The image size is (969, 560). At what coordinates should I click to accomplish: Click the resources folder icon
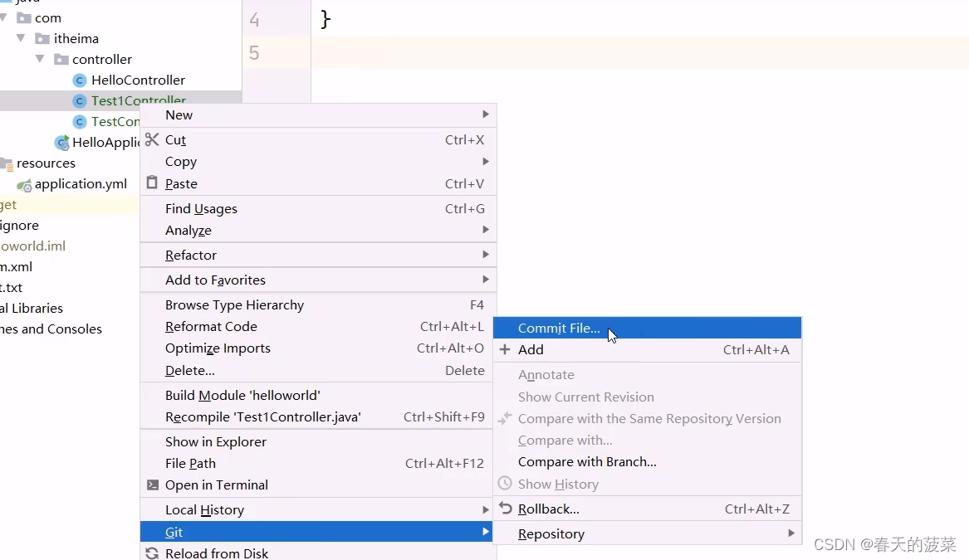pos(8,163)
